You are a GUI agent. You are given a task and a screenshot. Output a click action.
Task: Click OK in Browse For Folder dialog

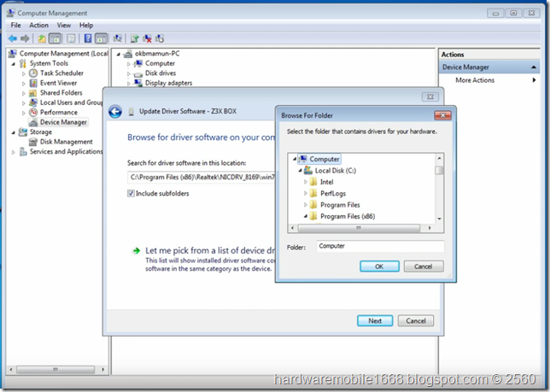point(379,266)
